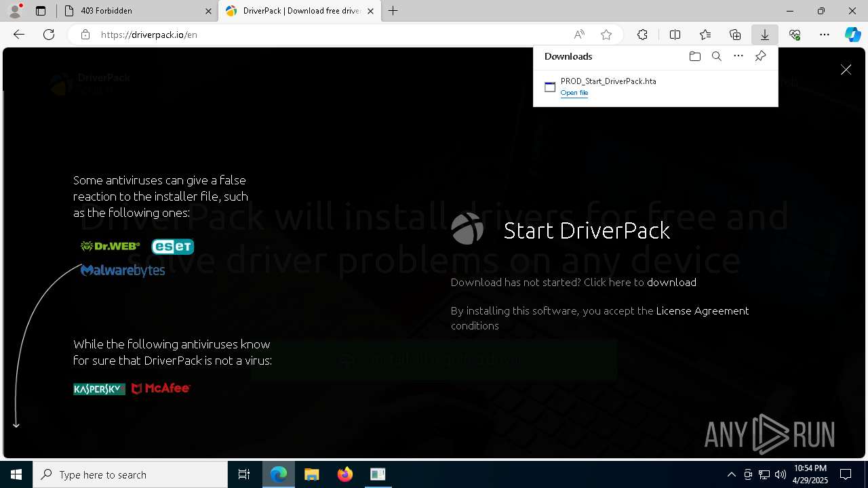Open the Downloads folder
Image resolution: width=868 pixels, height=488 pixels.
click(694, 56)
